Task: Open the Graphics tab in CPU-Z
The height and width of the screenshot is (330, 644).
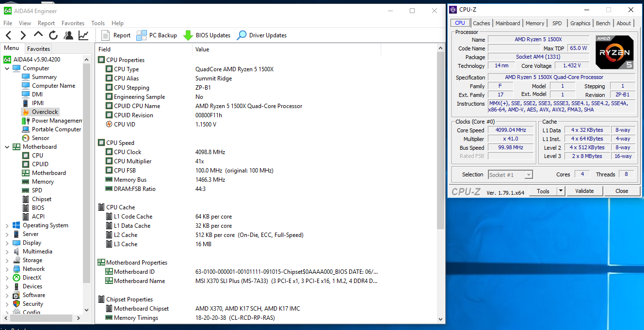Action: coord(580,23)
